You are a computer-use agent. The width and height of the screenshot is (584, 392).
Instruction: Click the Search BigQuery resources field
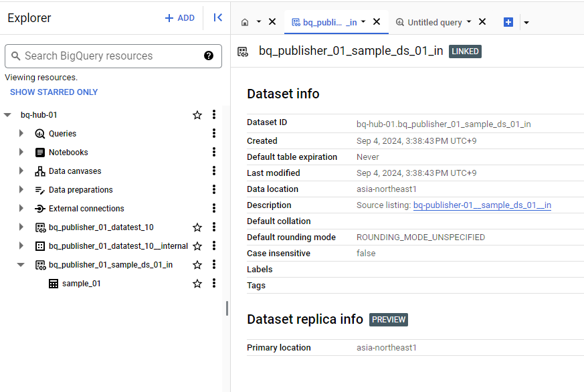107,56
